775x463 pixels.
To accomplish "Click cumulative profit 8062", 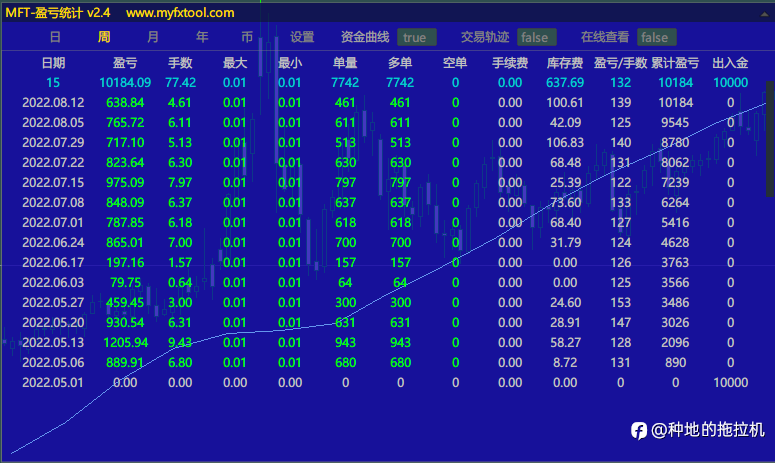I will (x=675, y=163).
